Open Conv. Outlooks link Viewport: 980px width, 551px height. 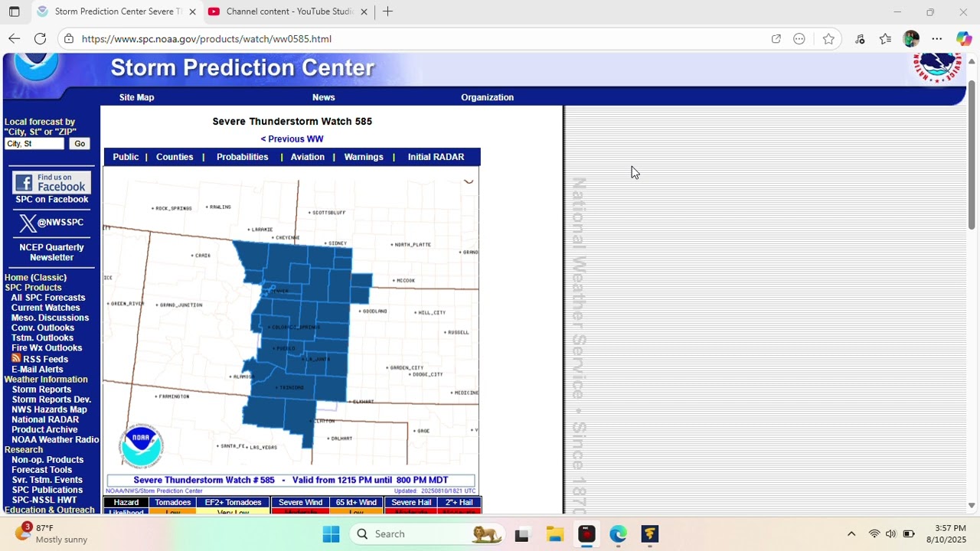tap(43, 328)
